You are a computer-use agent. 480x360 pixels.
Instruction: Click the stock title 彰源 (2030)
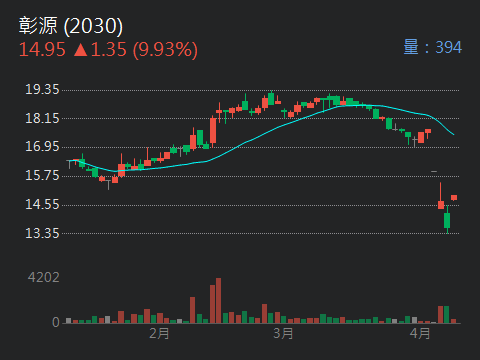coord(71,26)
